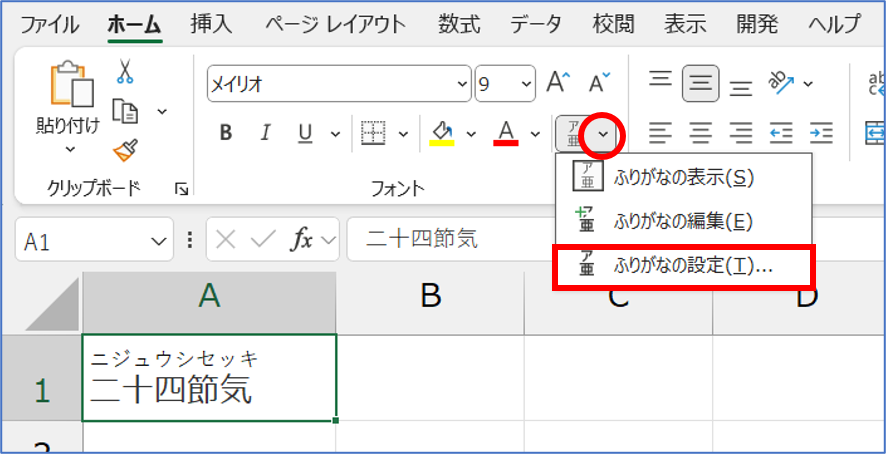The image size is (886, 454).
Task: Confirm entry with formula bar checkmark
Action: pos(262,240)
